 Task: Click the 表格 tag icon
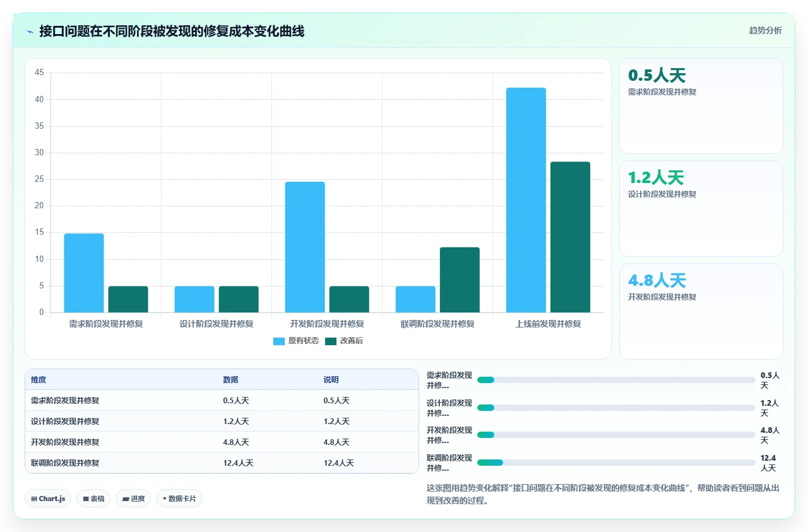86,499
